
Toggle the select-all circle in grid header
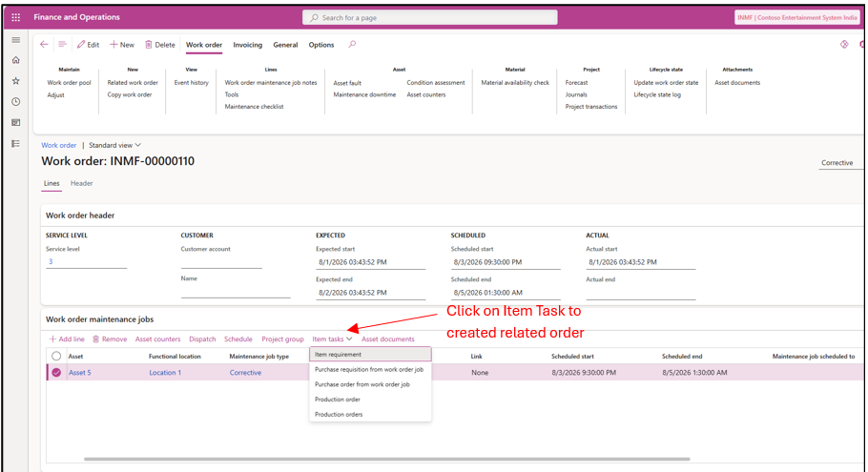(x=56, y=356)
